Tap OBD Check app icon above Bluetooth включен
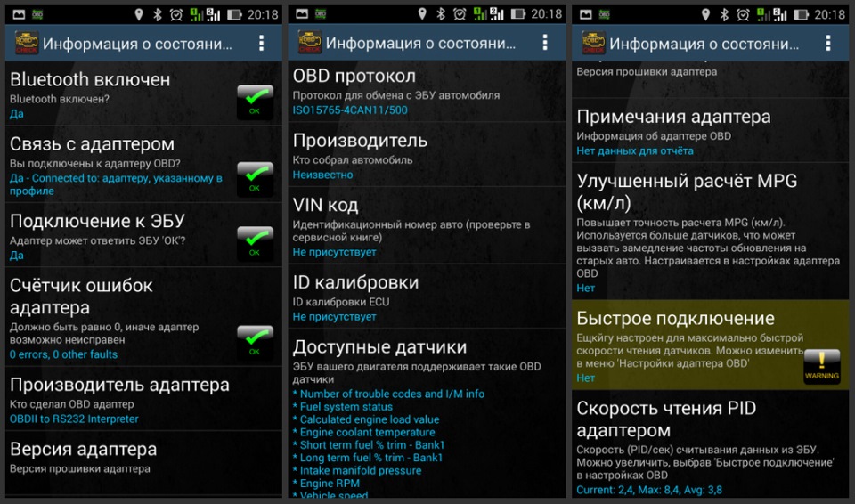Image resolution: width=855 pixels, height=504 pixels. click(x=26, y=43)
